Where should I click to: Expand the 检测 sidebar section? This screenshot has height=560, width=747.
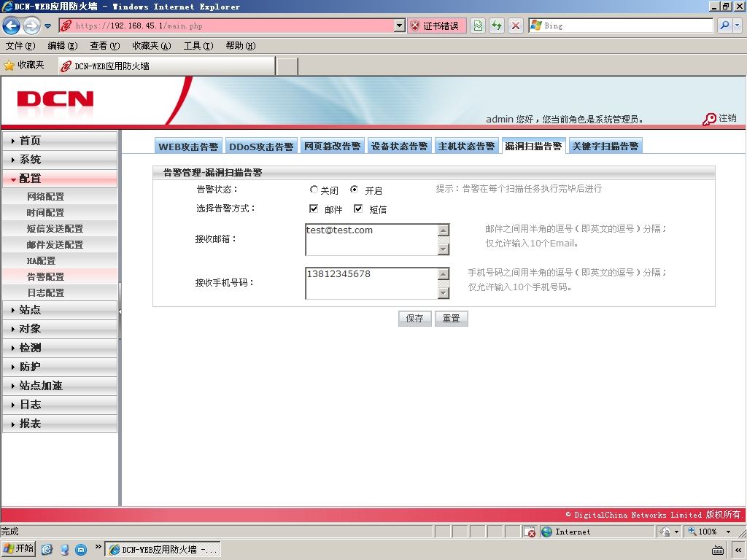pyautogui.click(x=60, y=348)
